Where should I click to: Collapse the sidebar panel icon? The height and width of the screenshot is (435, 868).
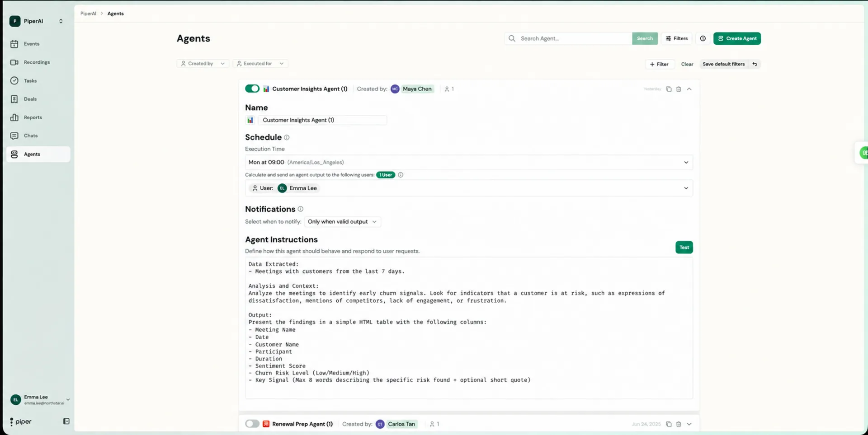point(66,421)
